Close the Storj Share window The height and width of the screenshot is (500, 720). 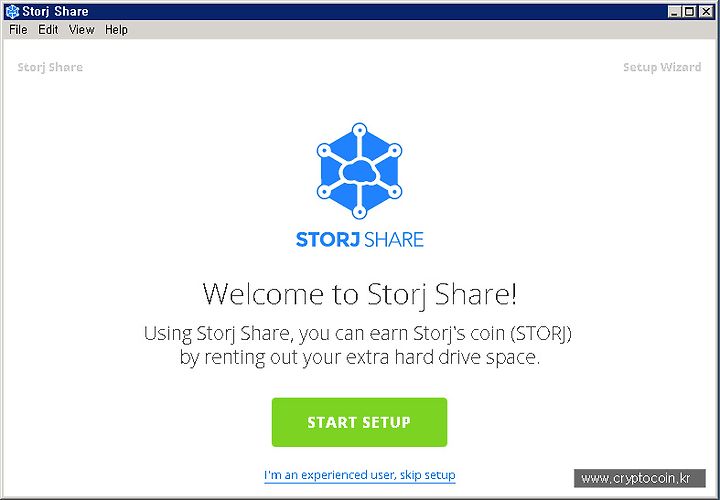coord(706,11)
